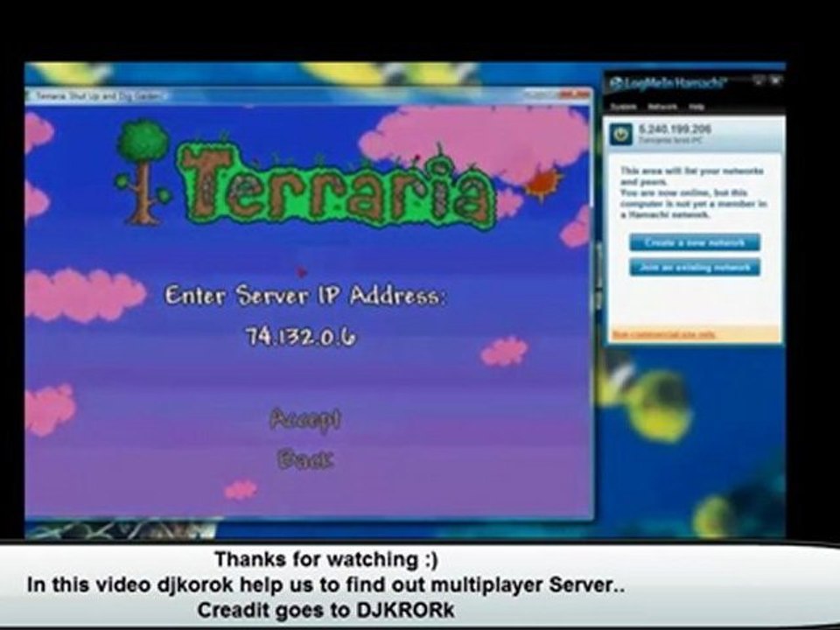Click the server IP address field 74.132.0.6
The height and width of the screenshot is (630, 840).
tap(300, 337)
